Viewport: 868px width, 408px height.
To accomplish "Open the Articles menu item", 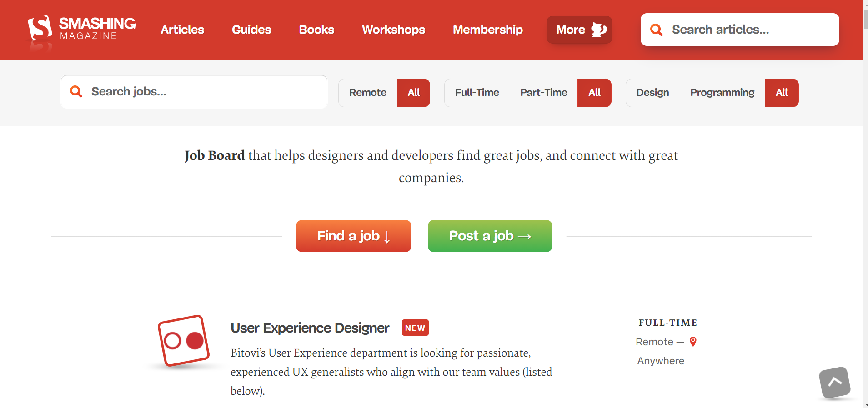I will coord(182,30).
